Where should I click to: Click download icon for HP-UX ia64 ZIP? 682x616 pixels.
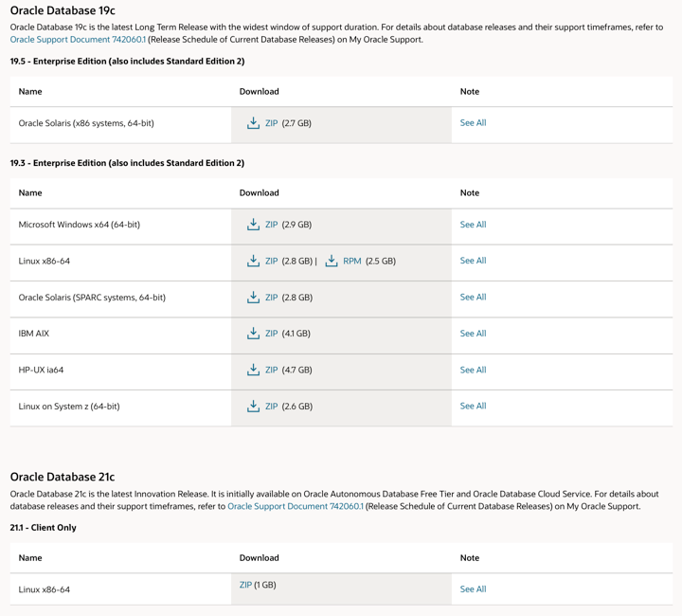[253, 370]
